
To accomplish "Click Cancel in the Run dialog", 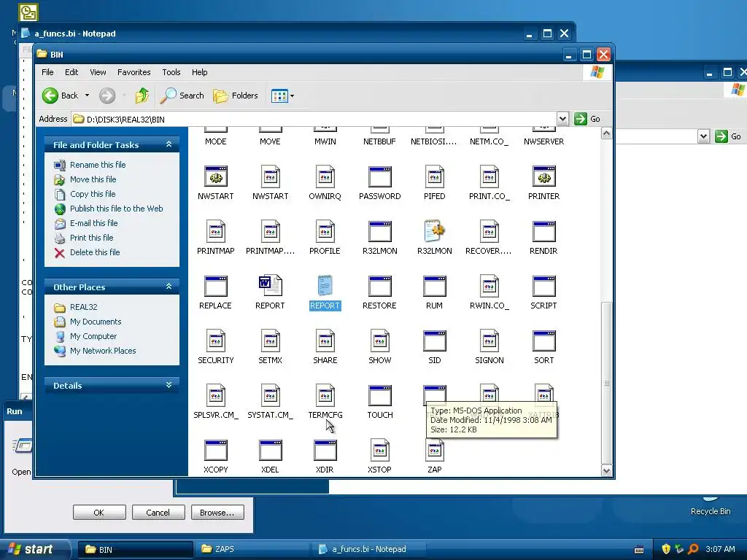I will 158,513.
